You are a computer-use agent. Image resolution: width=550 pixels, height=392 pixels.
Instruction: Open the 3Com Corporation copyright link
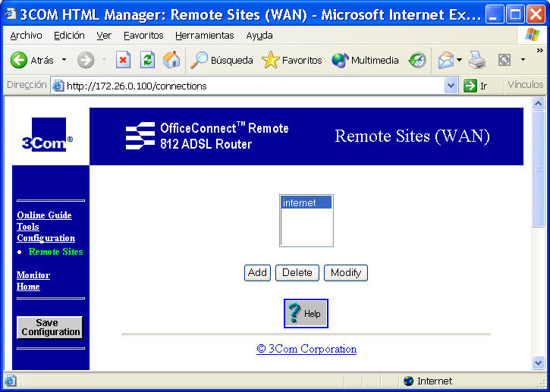(306, 349)
